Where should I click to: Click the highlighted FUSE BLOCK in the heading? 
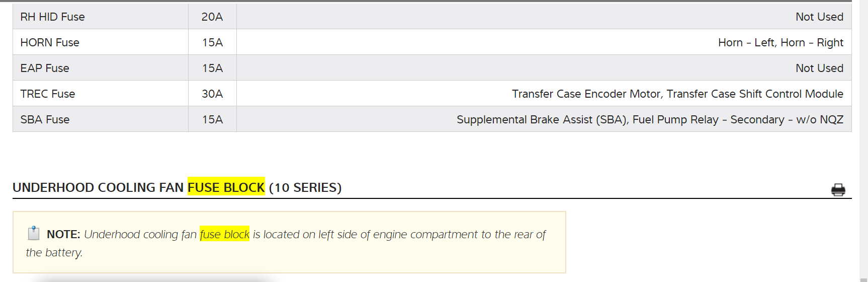point(226,187)
